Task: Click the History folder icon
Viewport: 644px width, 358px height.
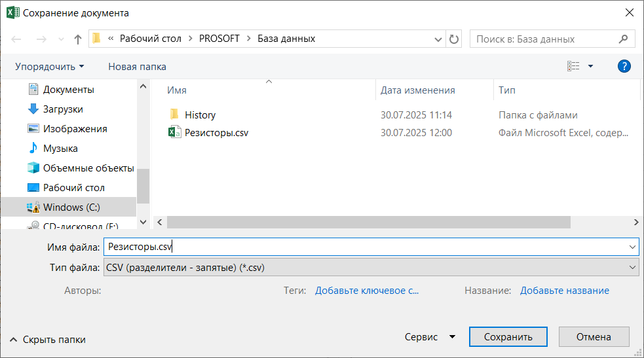Action: (174, 115)
